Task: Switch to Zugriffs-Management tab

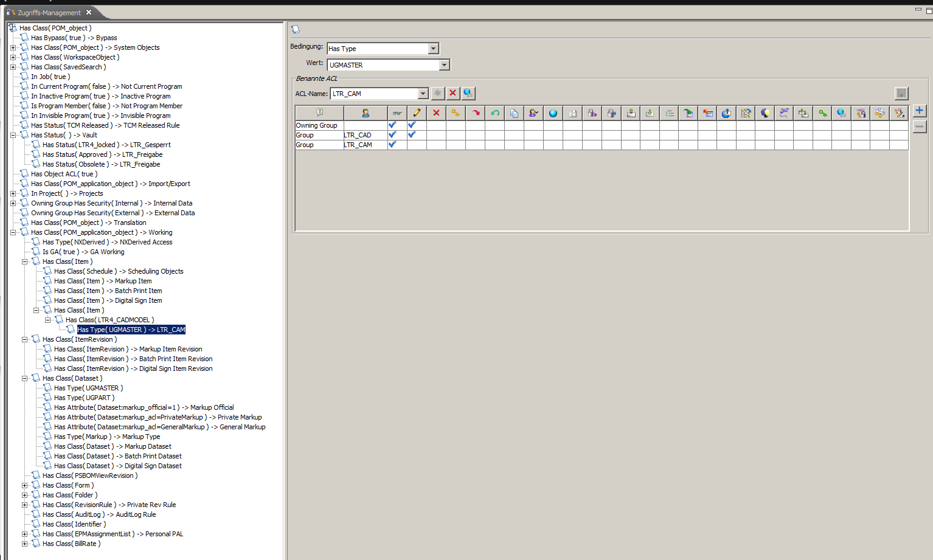Action: pos(49,13)
